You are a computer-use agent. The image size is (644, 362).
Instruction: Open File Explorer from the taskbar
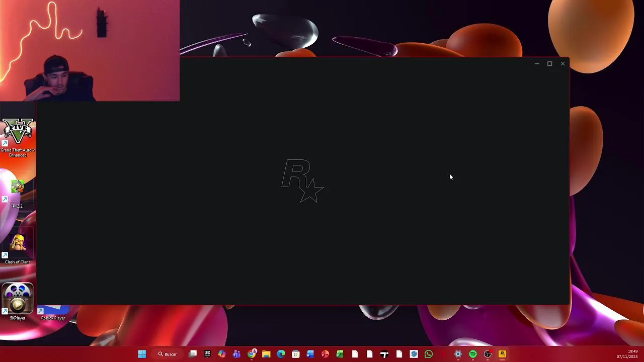pyautogui.click(x=266, y=354)
